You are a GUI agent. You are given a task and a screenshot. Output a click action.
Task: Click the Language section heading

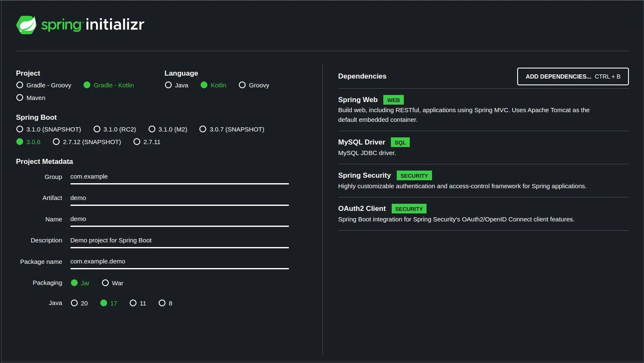pos(181,73)
